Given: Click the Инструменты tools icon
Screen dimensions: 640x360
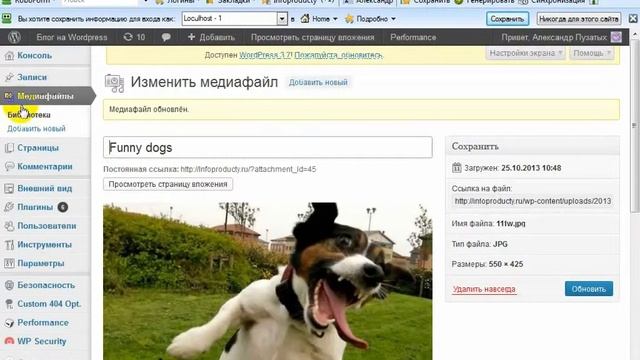Looking at the screenshot, I should 9,245.
